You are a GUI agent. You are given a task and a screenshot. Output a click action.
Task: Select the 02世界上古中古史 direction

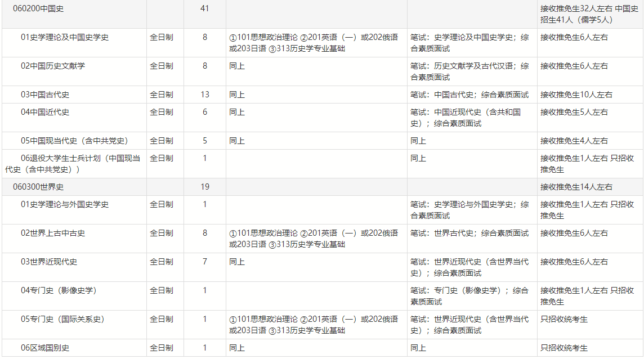[53, 233]
